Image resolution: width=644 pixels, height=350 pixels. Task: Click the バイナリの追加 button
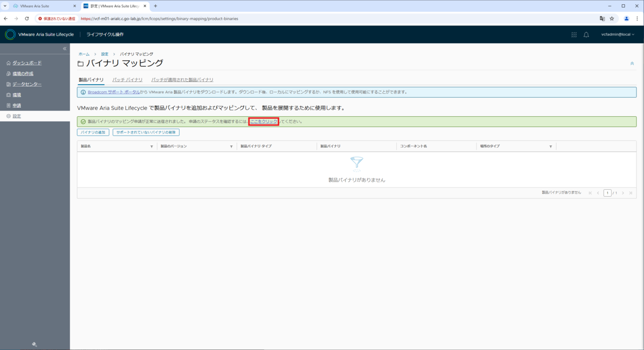click(93, 132)
